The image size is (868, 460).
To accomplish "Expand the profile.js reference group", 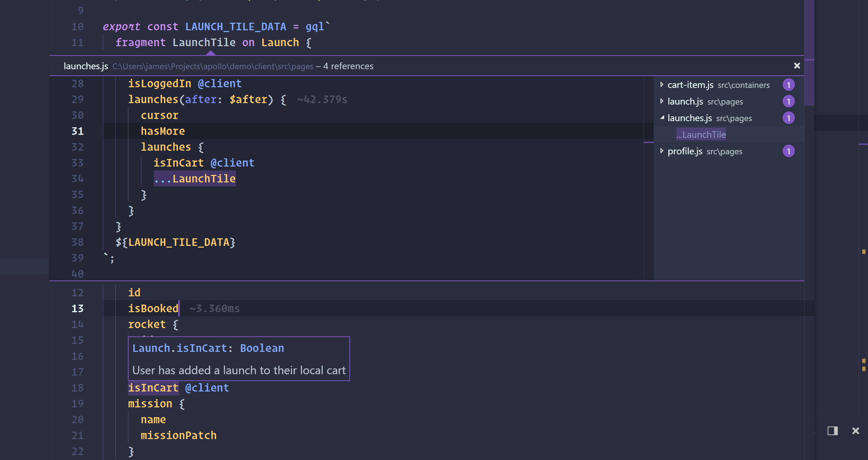I will point(662,151).
